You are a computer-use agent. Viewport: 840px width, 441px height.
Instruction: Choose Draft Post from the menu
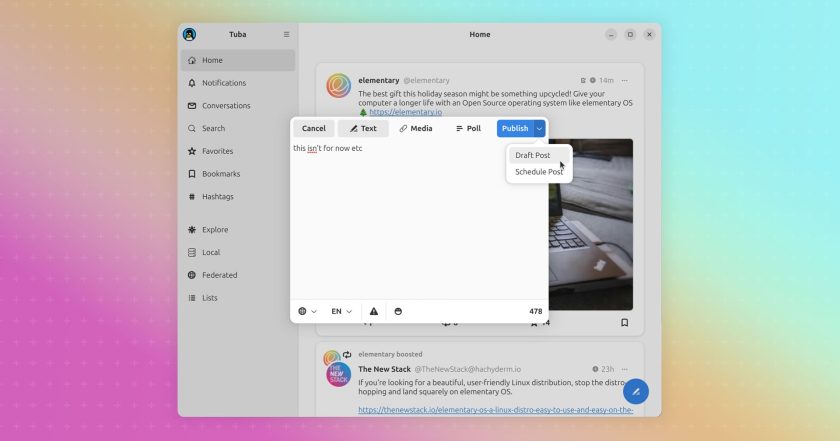[539, 155]
